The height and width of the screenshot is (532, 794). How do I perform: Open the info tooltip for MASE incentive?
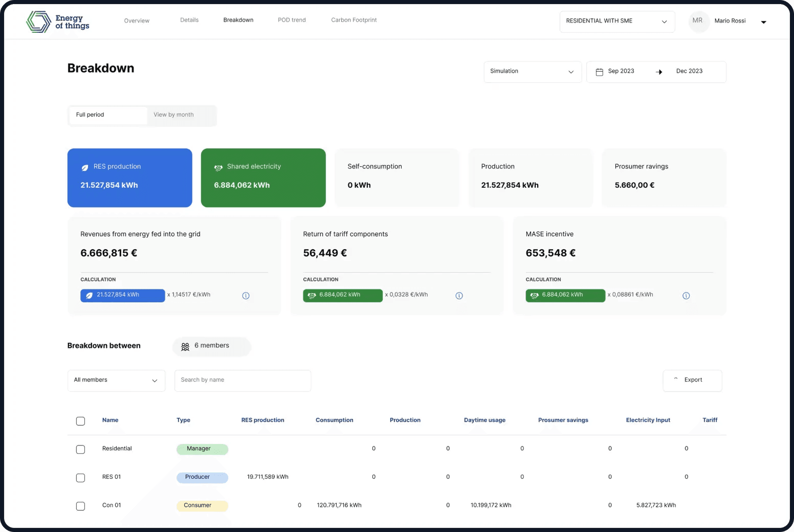click(686, 295)
